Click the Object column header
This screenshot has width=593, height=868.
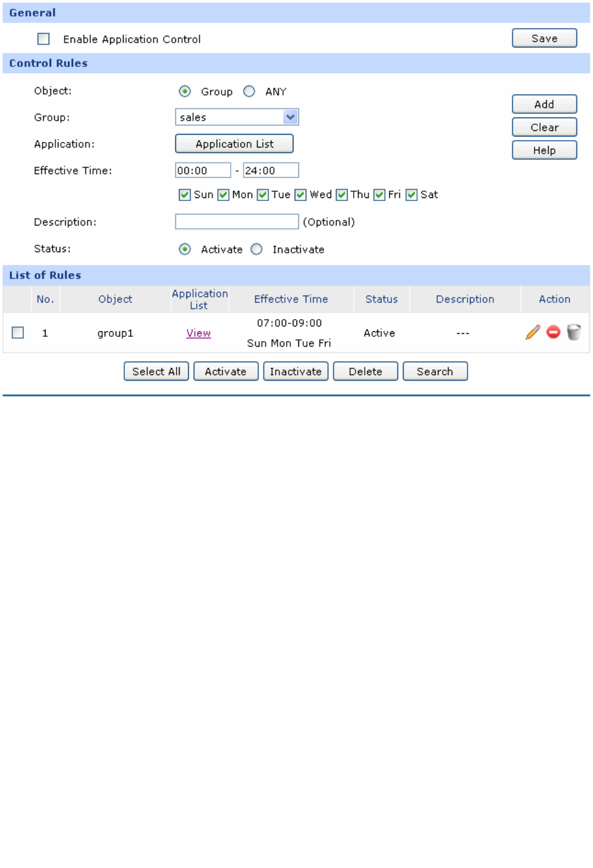tap(115, 299)
